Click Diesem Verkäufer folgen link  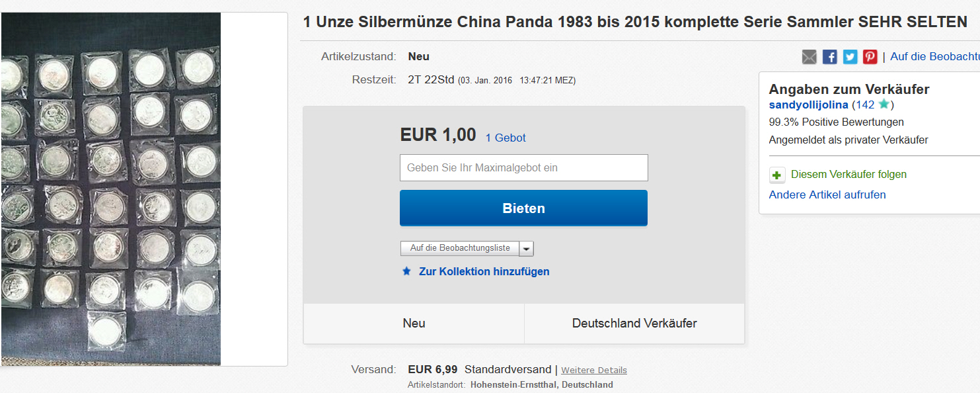point(848,175)
